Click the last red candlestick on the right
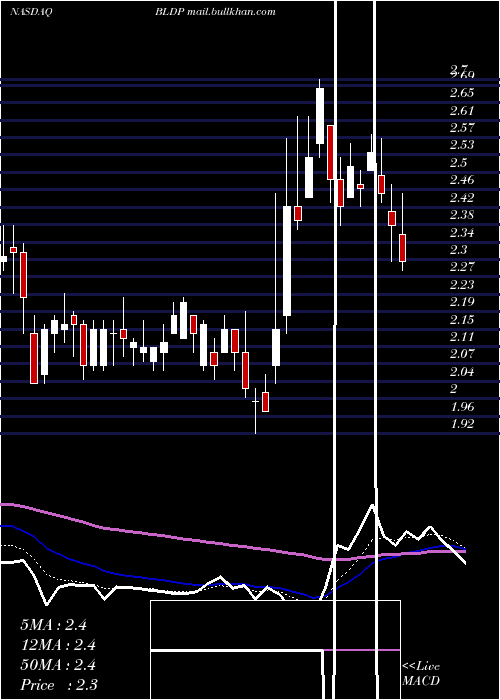The image size is (500, 700). (402, 248)
